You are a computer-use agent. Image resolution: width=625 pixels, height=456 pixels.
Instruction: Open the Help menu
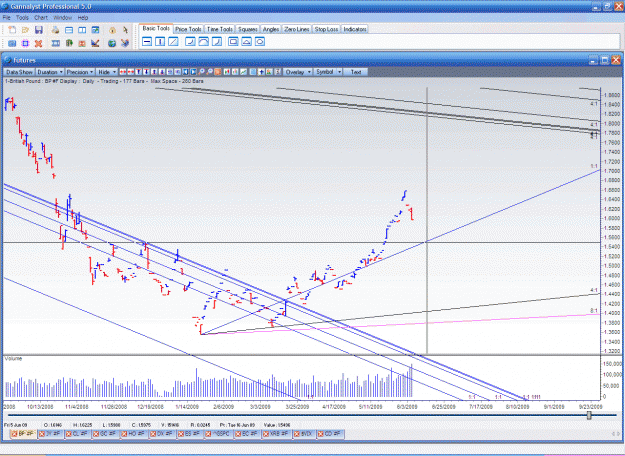83,18
